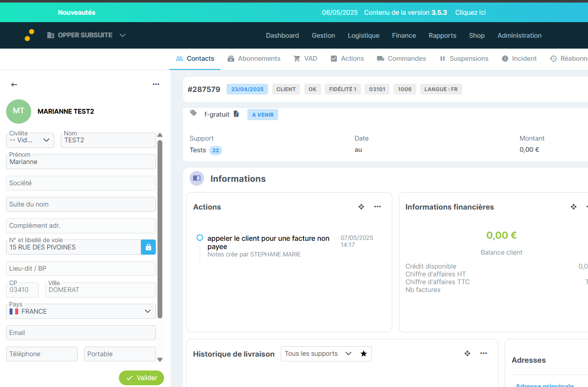Click the lock icon beside the street address
Image resolution: width=588 pixels, height=387 pixels.
tap(148, 247)
